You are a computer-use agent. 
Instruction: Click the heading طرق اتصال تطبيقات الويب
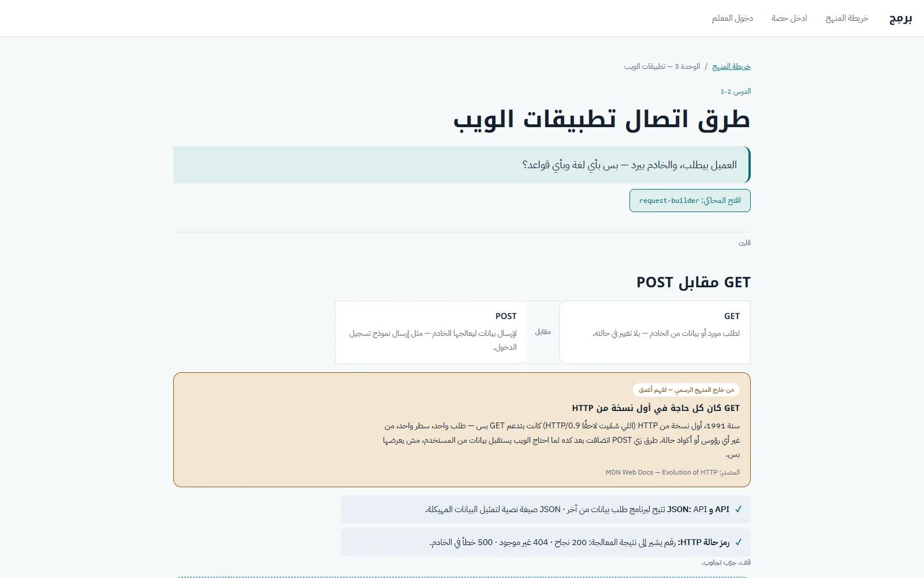point(602,119)
